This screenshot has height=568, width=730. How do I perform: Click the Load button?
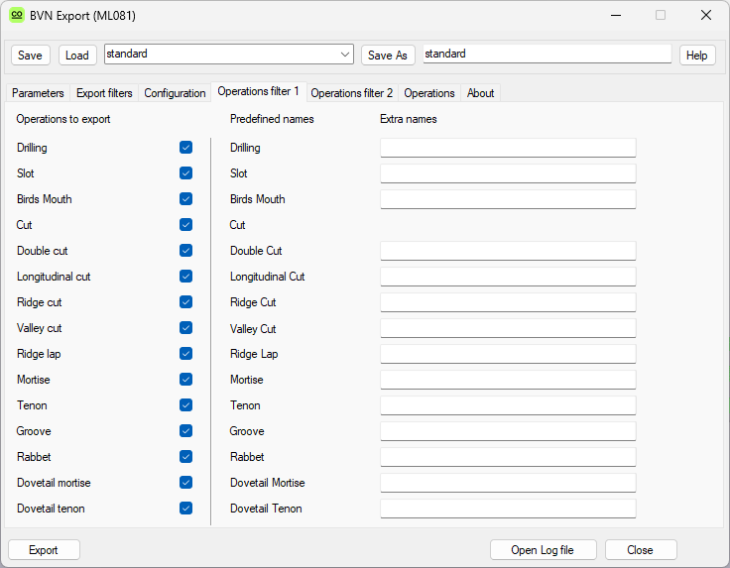click(x=77, y=55)
